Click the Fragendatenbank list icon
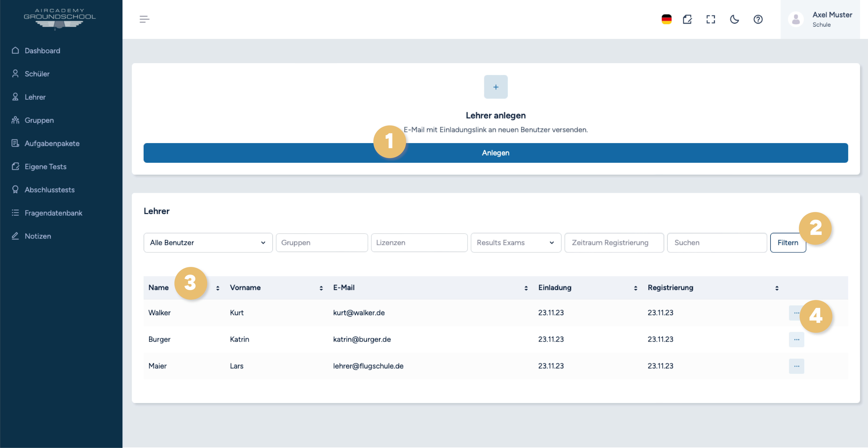Viewport: 868px width, 448px height. coord(15,212)
